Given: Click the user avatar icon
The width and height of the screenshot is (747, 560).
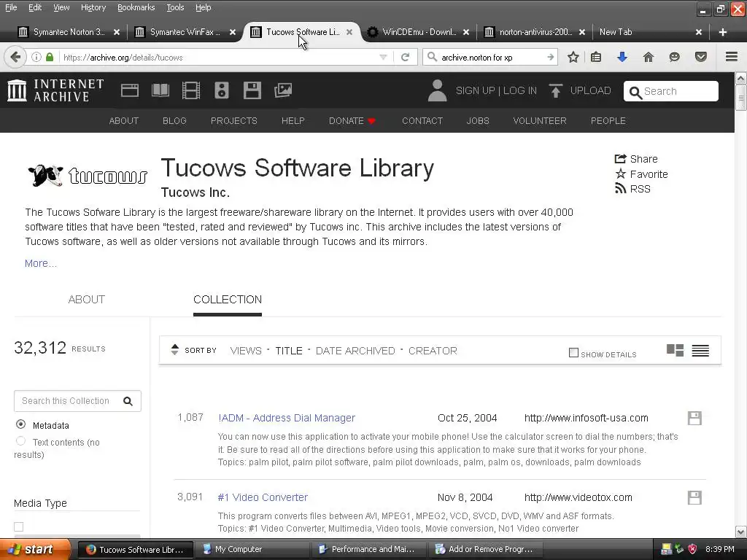Looking at the screenshot, I should pyautogui.click(x=438, y=90).
